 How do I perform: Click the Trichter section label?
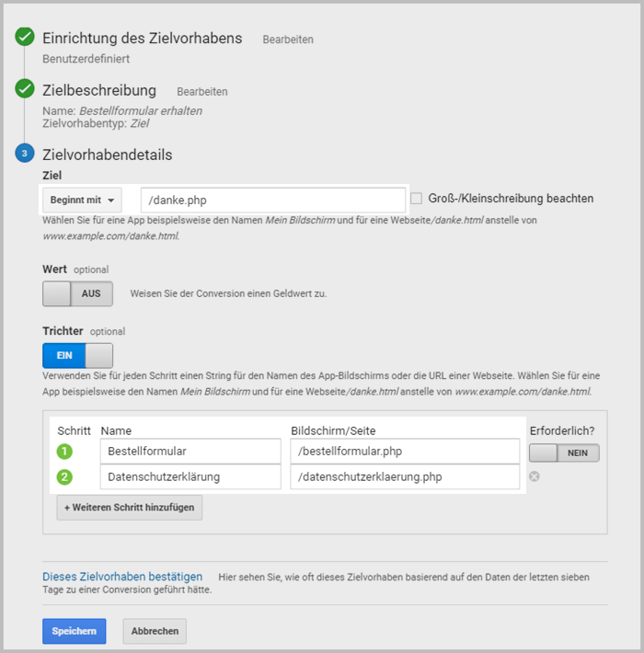tap(63, 331)
